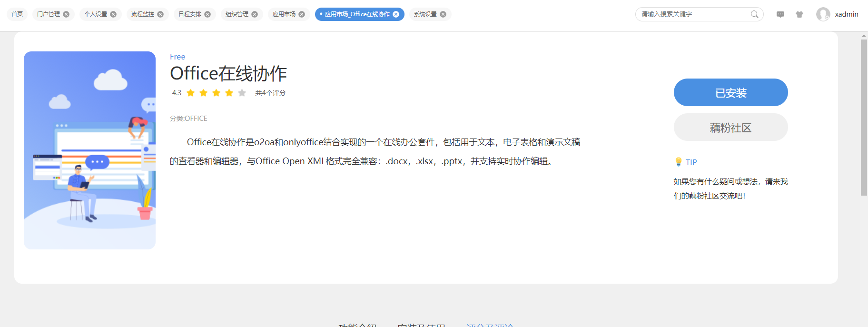Open the messages chat icon
Screen dimensions: 868x327
point(780,14)
